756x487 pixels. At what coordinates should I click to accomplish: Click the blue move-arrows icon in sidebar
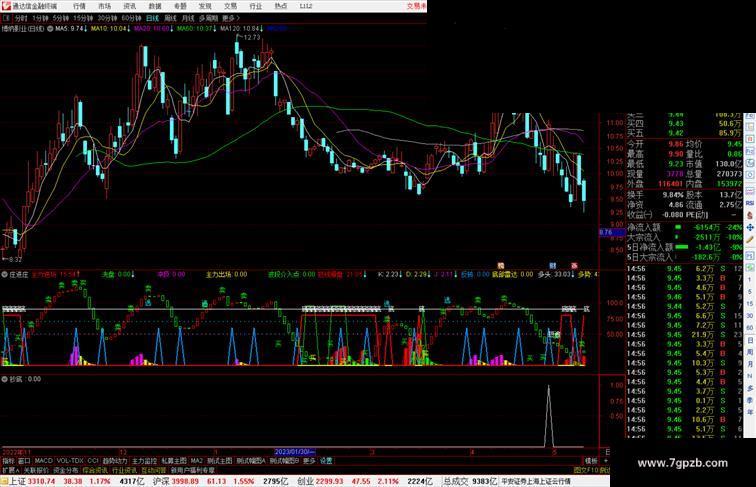tap(750, 227)
